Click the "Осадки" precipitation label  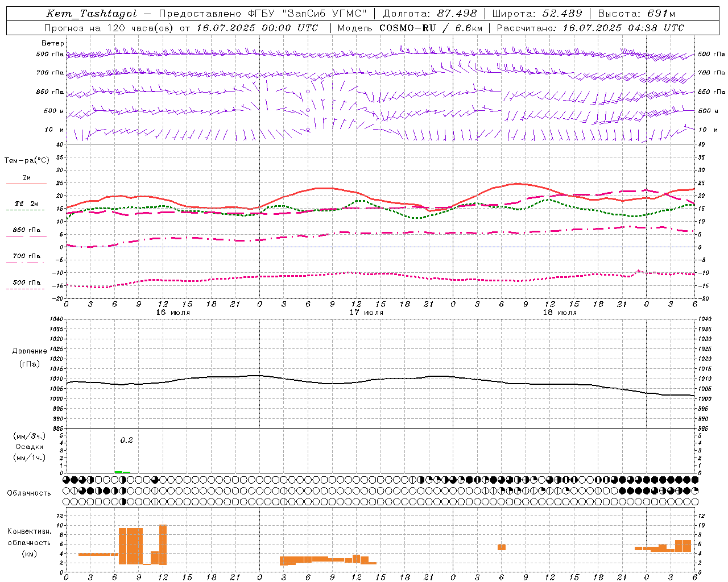(x=30, y=447)
